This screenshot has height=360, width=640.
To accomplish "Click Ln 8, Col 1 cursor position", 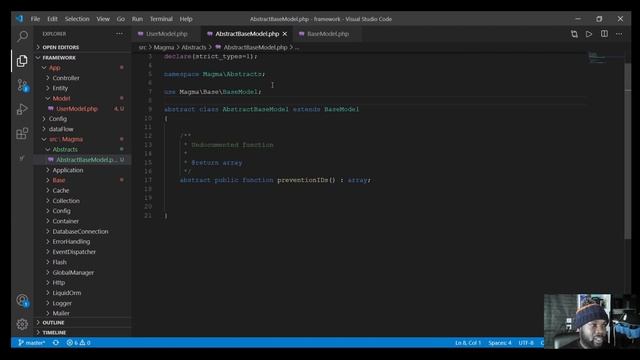I will coord(468,343).
